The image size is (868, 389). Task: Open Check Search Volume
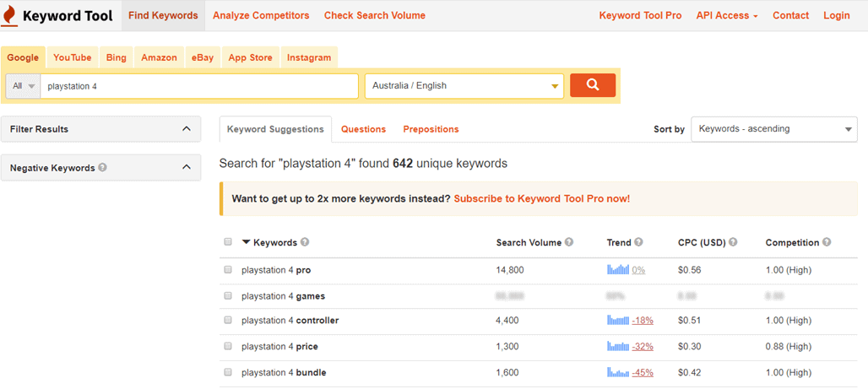click(x=375, y=15)
